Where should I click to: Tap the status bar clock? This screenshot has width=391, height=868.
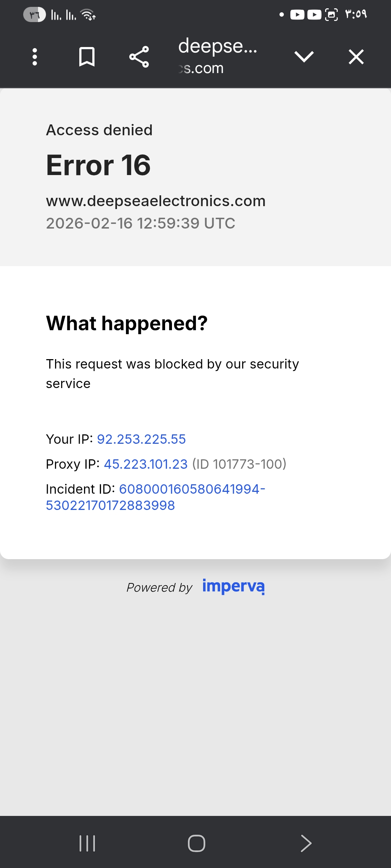[356, 14]
